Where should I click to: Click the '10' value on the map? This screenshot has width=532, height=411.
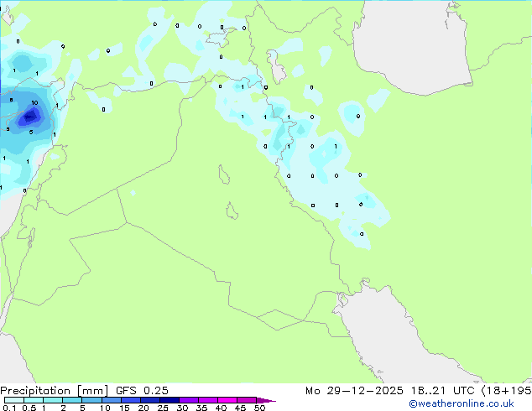[34, 102]
